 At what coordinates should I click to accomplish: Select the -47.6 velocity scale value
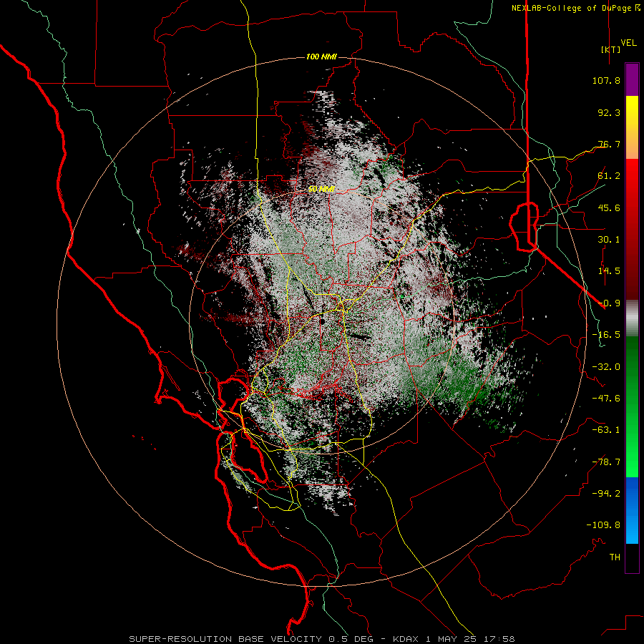(x=606, y=399)
